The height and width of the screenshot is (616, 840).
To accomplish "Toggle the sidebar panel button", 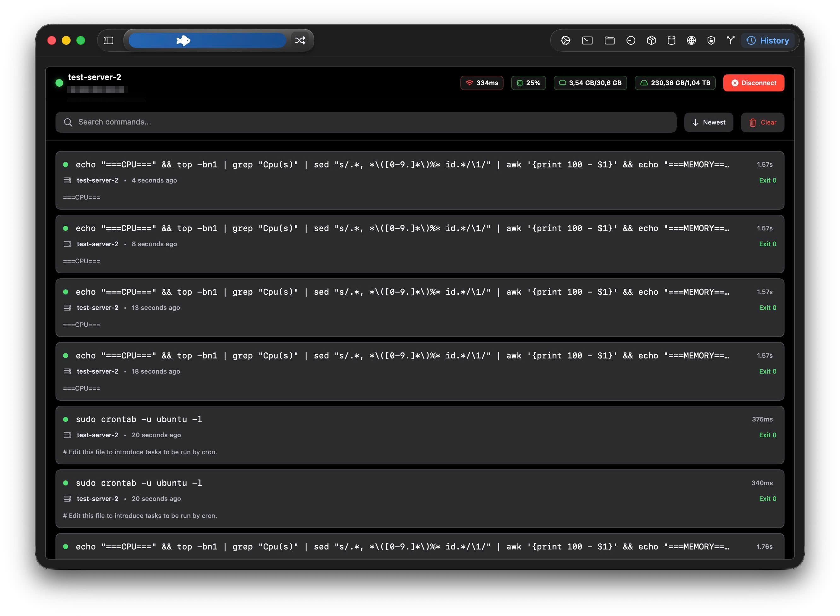I will (108, 40).
